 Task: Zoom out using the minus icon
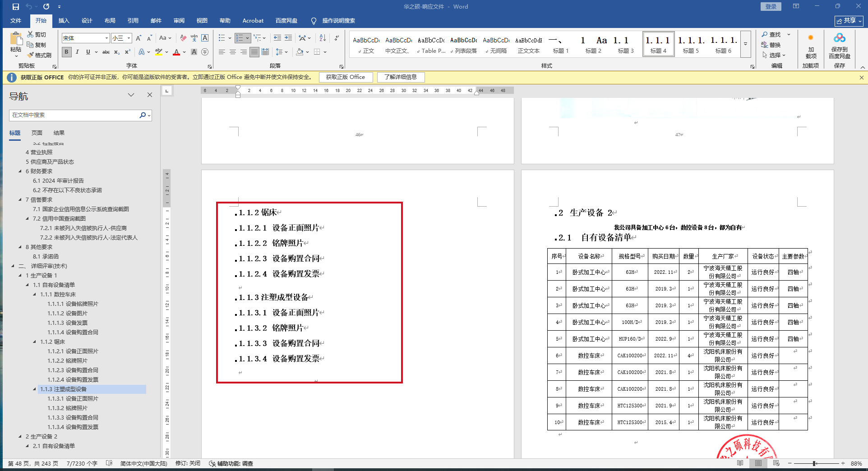click(x=790, y=463)
